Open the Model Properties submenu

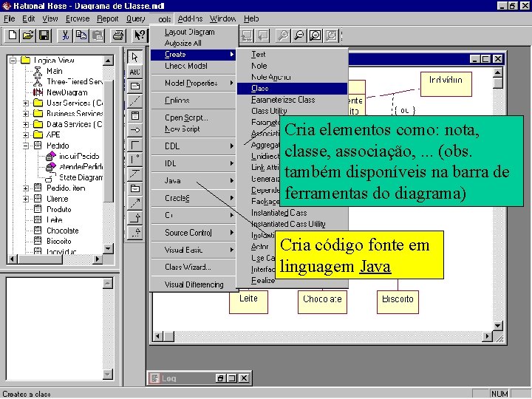point(193,83)
